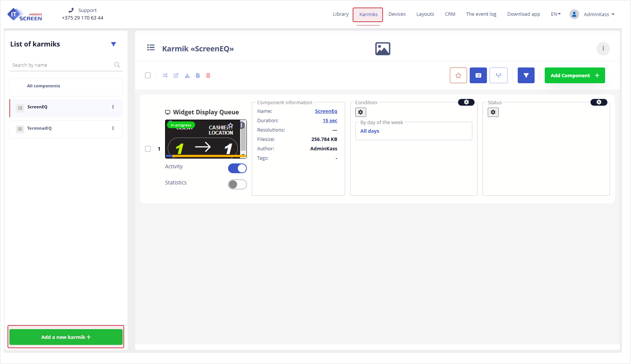Click the 256.784 KB filesize value
Viewport: 631px width, 364px height.
click(324, 139)
